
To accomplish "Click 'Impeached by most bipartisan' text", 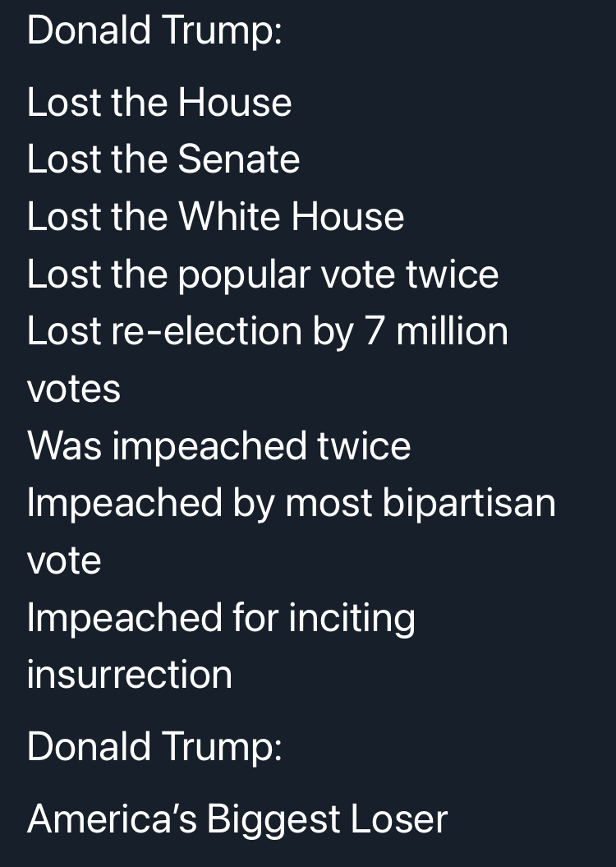I will point(291,505).
